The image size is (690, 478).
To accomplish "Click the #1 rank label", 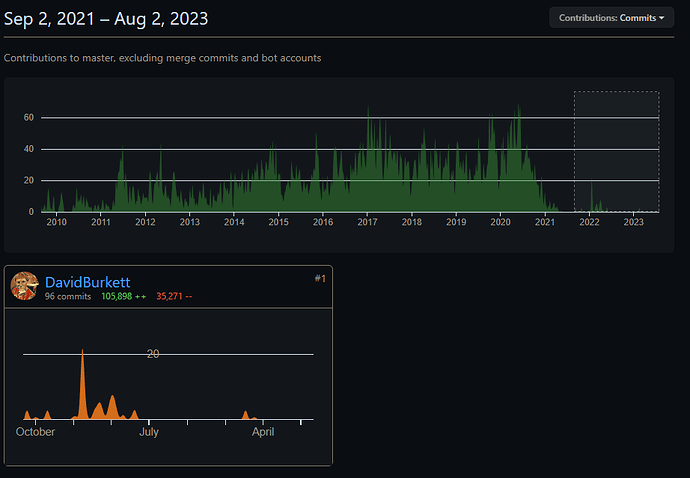I will 320,278.
